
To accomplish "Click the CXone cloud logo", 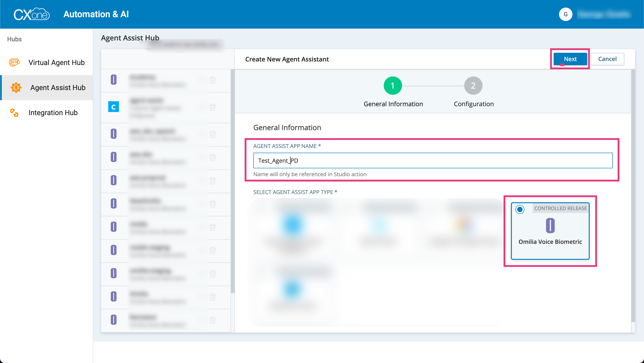I will point(32,14).
